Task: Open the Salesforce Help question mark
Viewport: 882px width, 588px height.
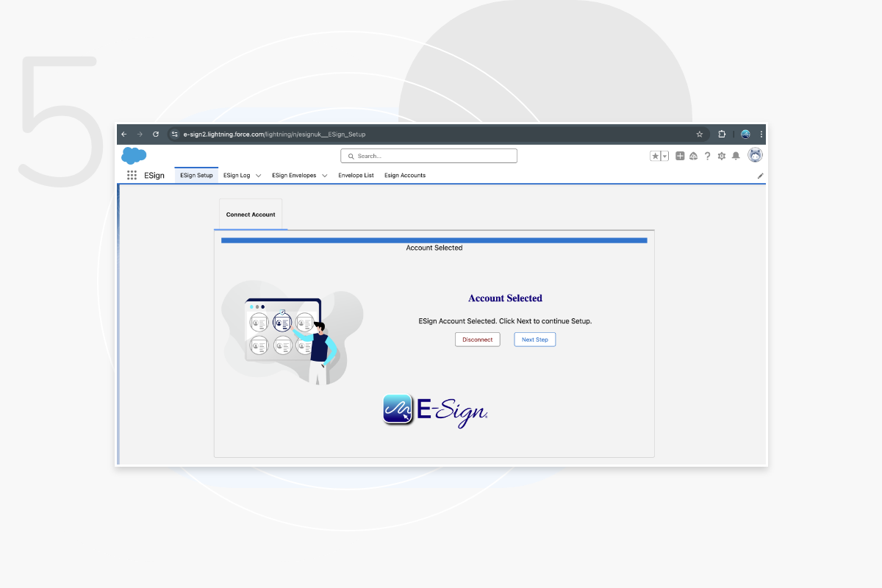Action: (x=707, y=156)
